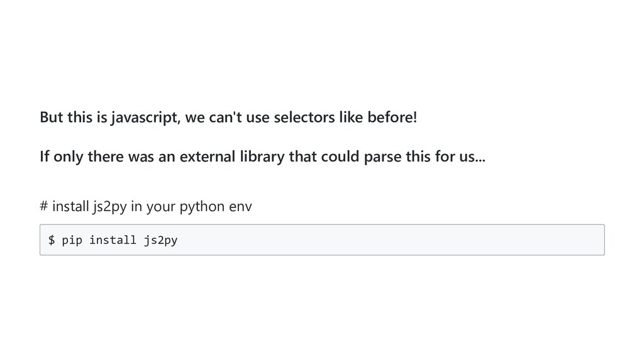Screen dimensions: 644x362
Task: Click the "#" symbol before "install js2py"
Action: [43, 206]
